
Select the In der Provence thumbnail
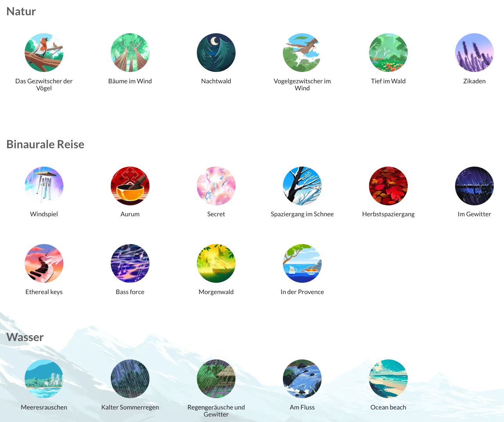pyautogui.click(x=302, y=263)
